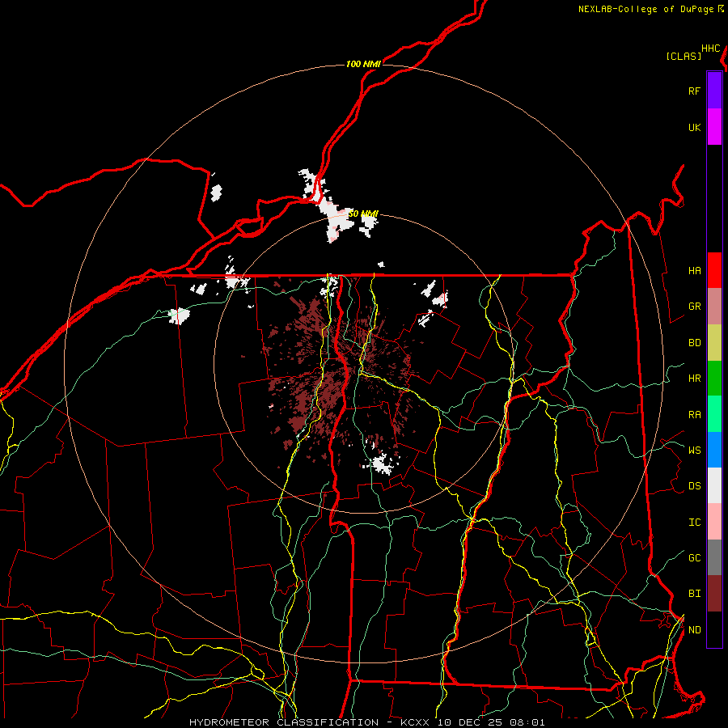The width and height of the screenshot is (728, 728).
Task: Click the "BD" legend label
Action: point(694,343)
